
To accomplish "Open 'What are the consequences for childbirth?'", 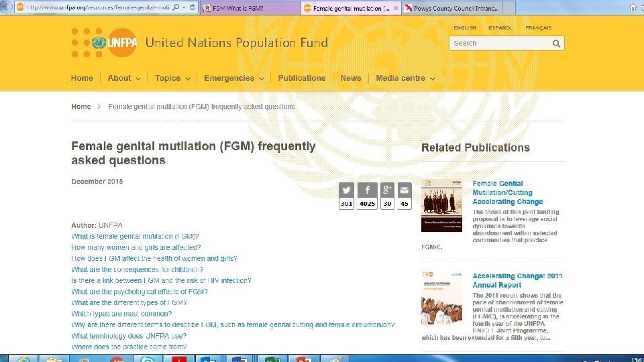I will pyautogui.click(x=137, y=269).
